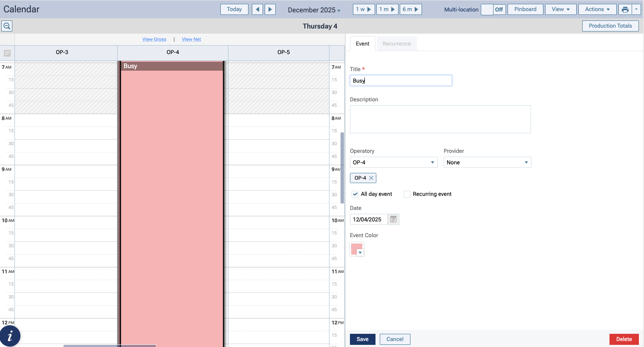Click the zoom out magnifier icon
Screen dimensions: 644x347
tap(7, 26)
